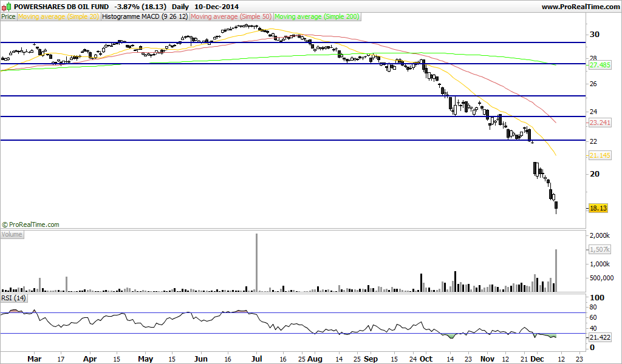Open Histogramme MACD (9 26 12) label
Image resolution: width=622 pixels, height=364 pixels.
[145, 16]
